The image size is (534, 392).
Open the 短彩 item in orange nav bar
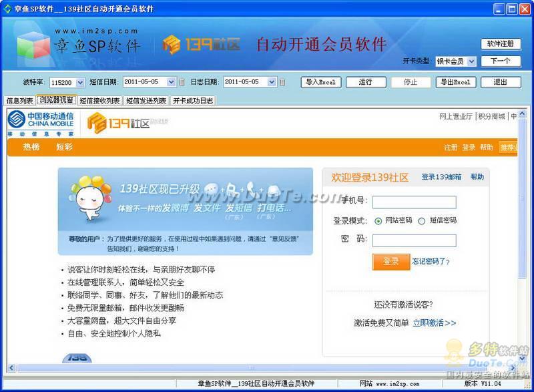(x=64, y=147)
